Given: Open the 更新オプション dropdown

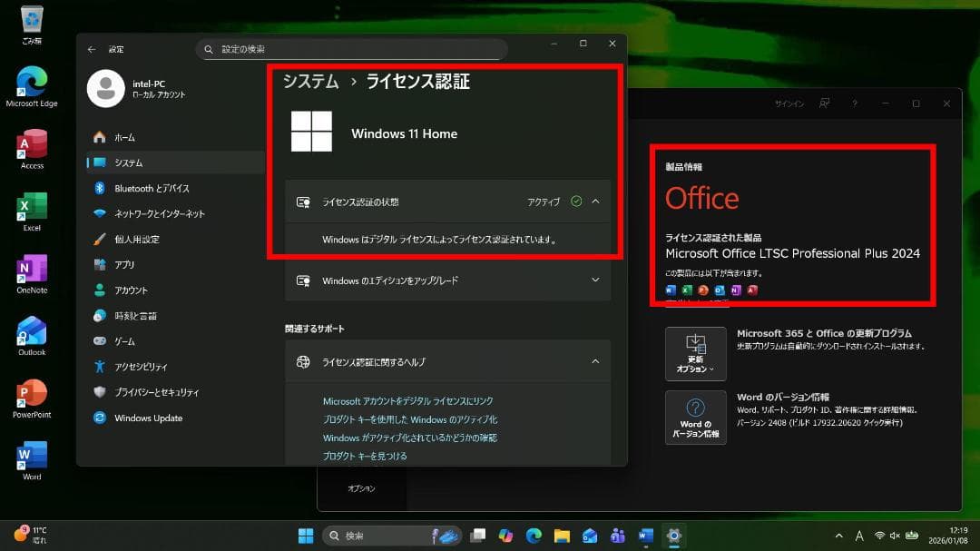Looking at the screenshot, I should click(695, 353).
